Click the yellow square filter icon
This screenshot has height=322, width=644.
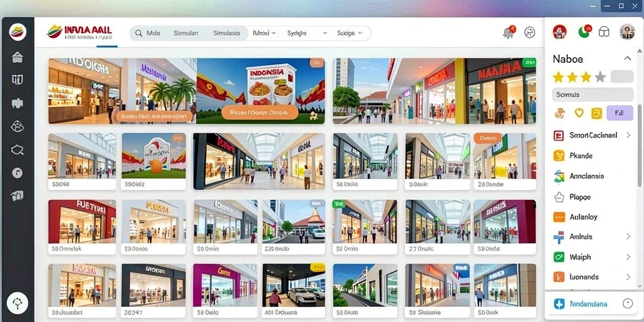[x=596, y=113]
